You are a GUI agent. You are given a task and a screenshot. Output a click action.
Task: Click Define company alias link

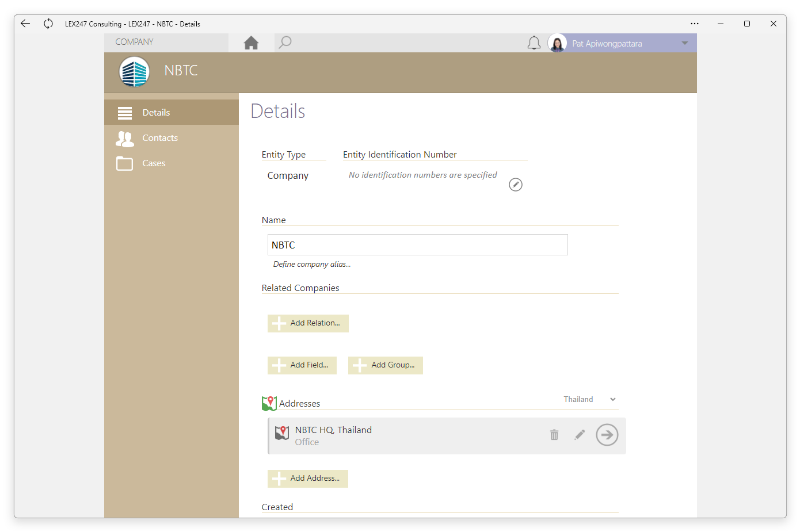coord(312,264)
